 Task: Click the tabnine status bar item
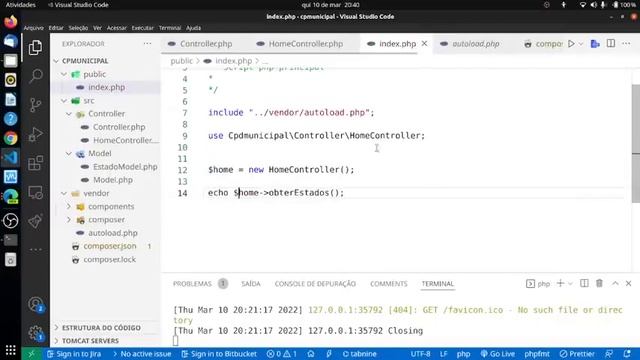tap(359, 354)
